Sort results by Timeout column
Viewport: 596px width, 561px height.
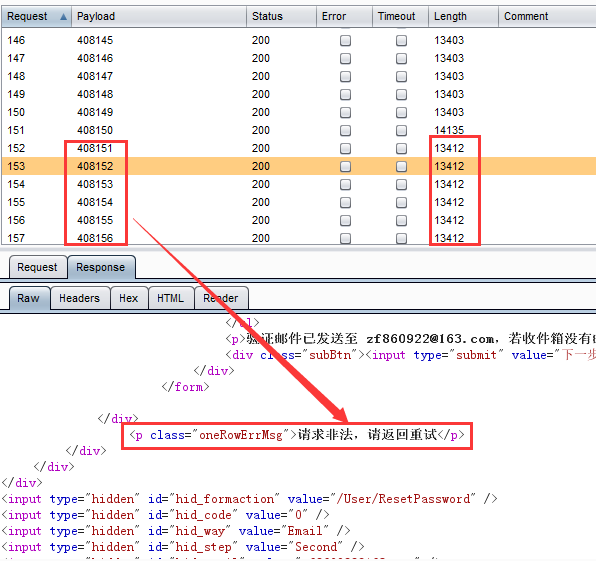[400, 16]
